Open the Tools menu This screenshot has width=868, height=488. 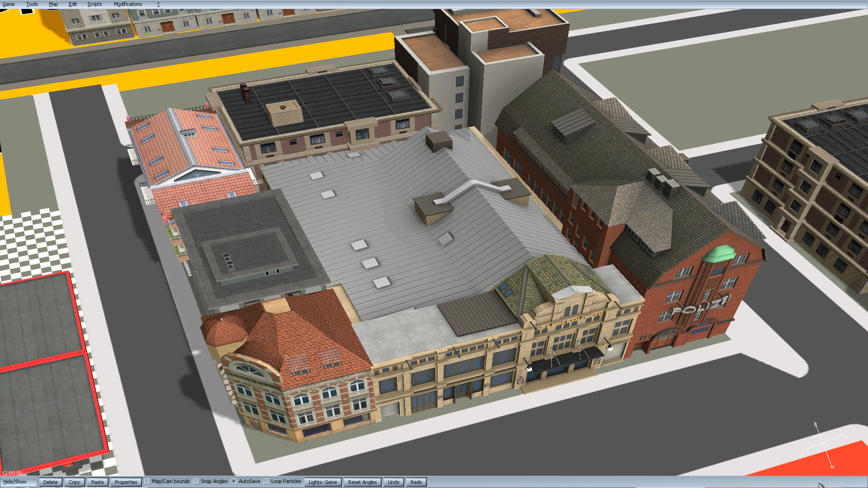pos(32,4)
